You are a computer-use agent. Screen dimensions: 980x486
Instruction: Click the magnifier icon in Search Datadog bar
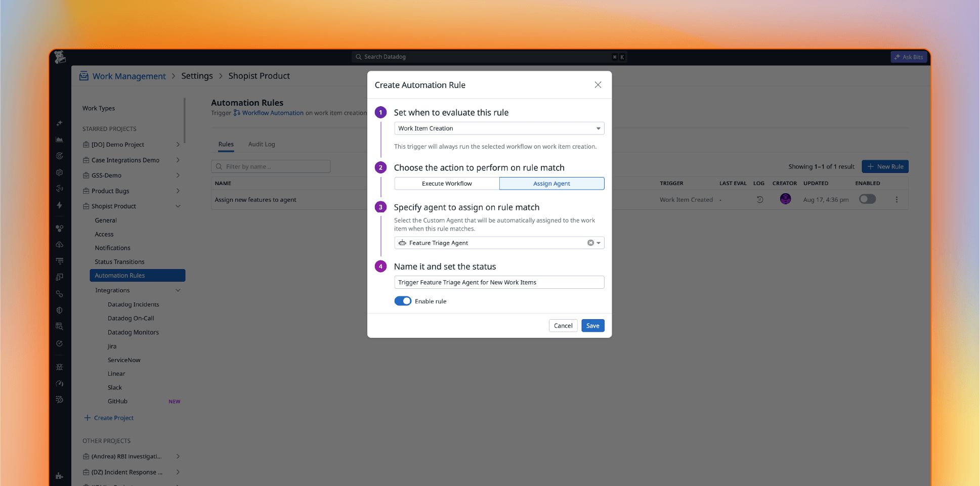point(359,57)
